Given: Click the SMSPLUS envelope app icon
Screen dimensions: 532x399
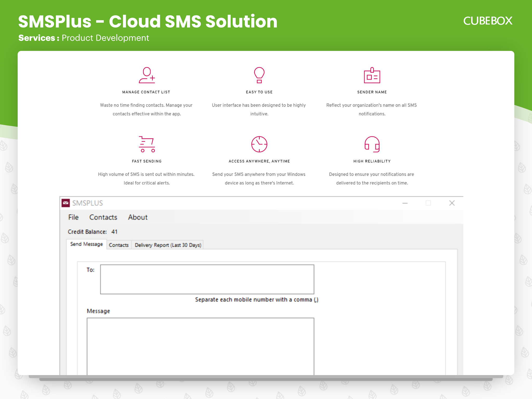Looking at the screenshot, I should (x=66, y=203).
